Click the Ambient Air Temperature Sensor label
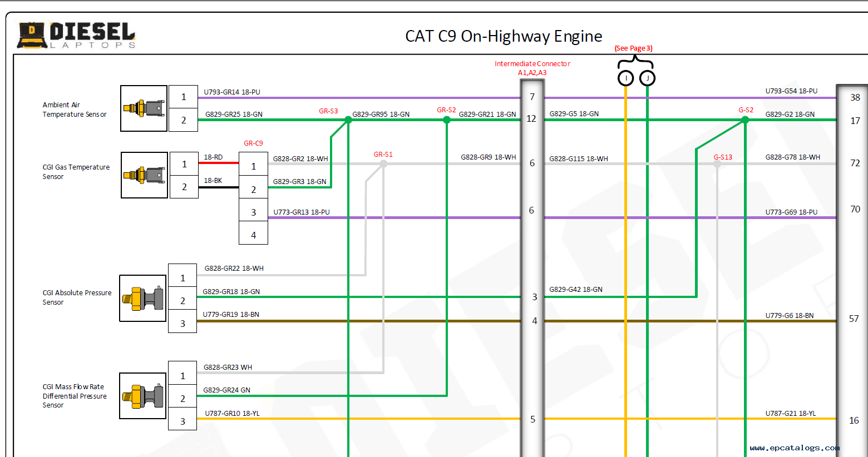 pyautogui.click(x=75, y=110)
